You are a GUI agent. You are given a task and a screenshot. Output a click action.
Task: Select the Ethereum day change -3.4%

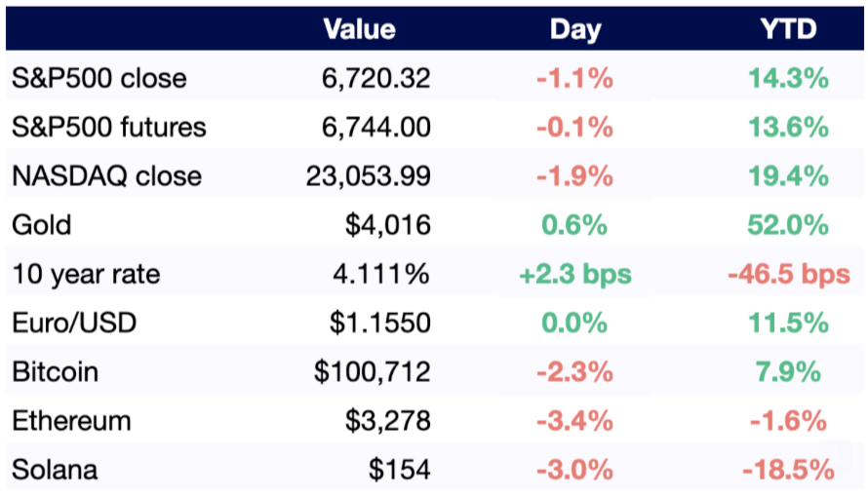click(575, 421)
